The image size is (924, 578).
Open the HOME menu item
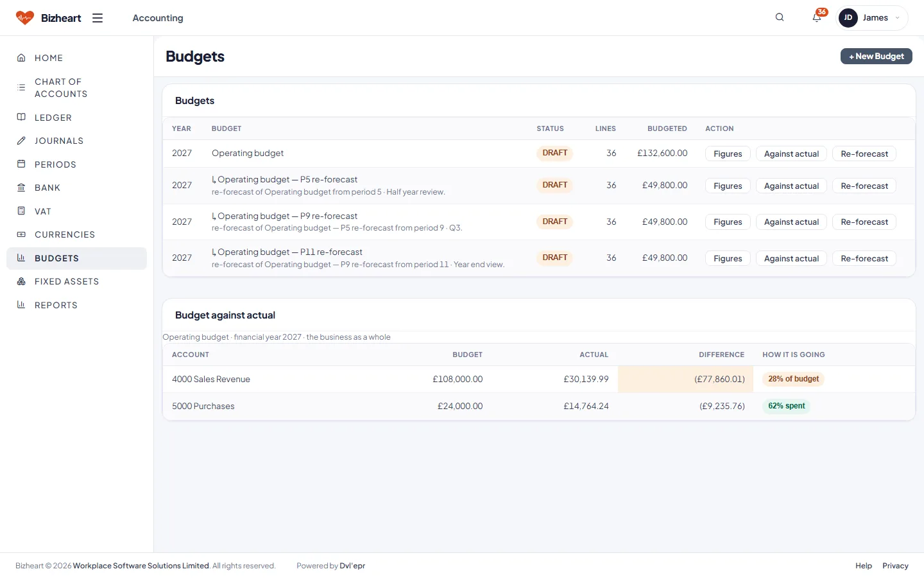76,58
